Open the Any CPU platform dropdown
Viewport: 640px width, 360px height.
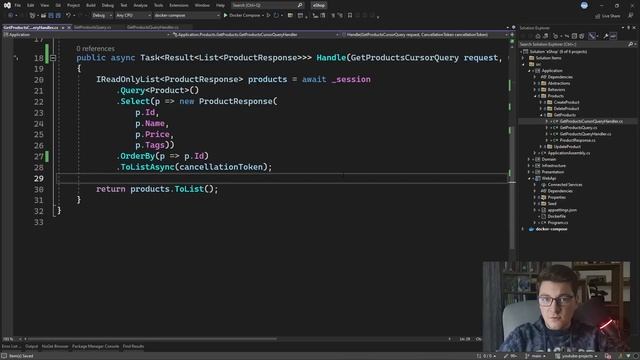(x=133, y=16)
